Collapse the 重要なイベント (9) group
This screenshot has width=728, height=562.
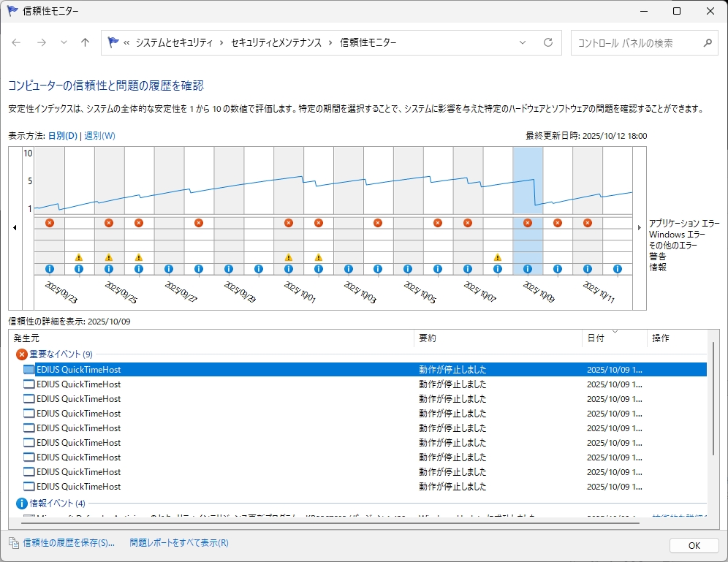[22, 354]
